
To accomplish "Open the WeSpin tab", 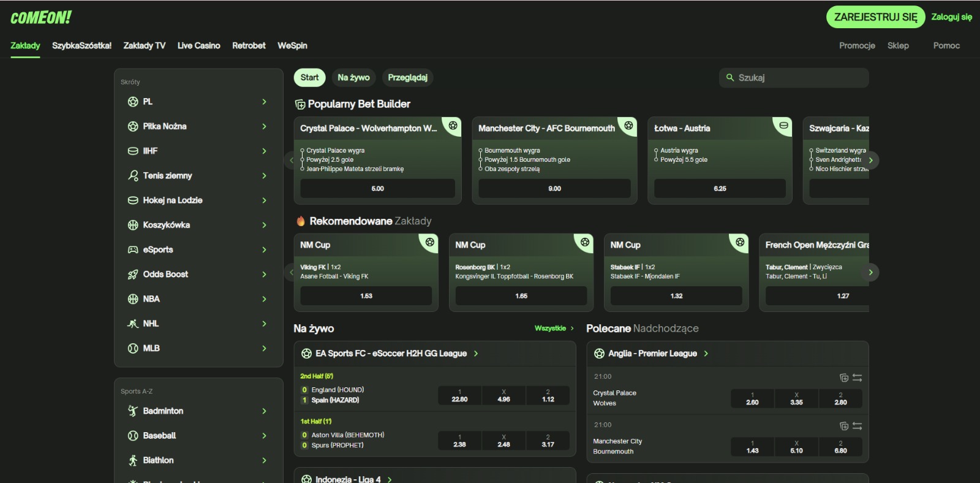I will point(292,45).
